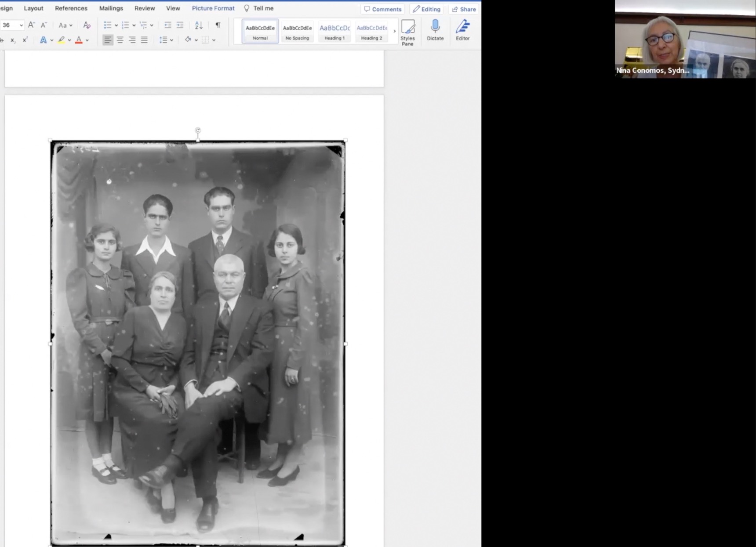Expand the line spacing options dropdown
The image size is (756, 547).
171,40
